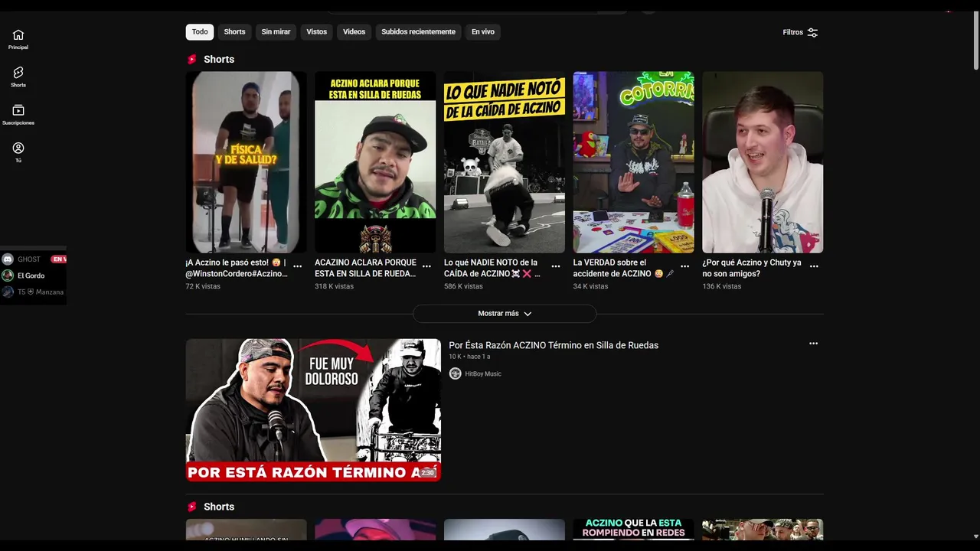
Task: Open title '¡A Aczino le pasó esto!'
Action: 237,268
